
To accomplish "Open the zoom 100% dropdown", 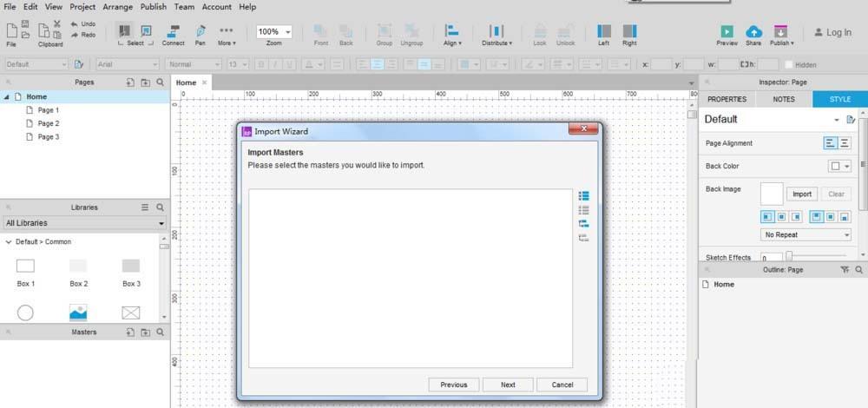I will (x=274, y=32).
